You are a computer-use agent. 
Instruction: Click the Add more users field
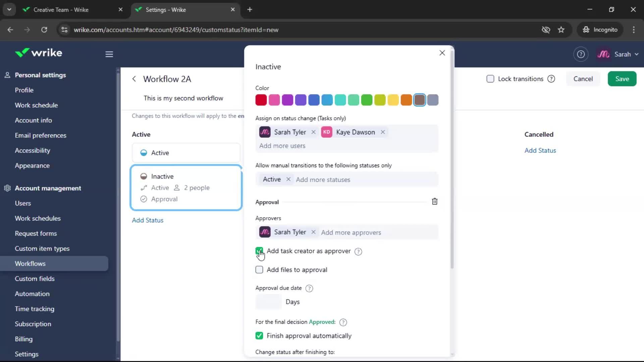(x=282, y=146)
